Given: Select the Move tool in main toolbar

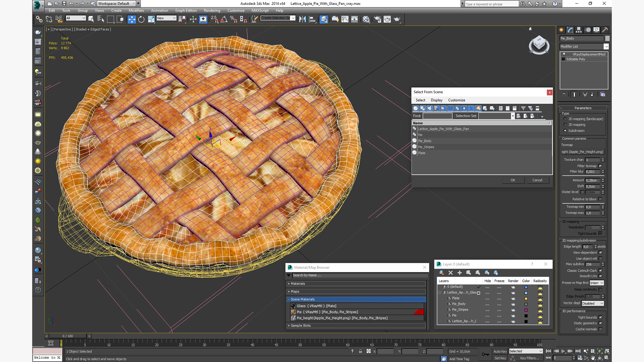Looking at the screenshot, I should click(131, 19).
